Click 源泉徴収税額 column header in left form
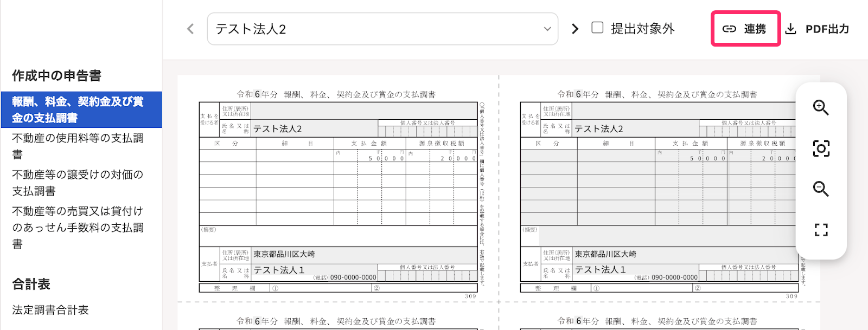 coord(442,144)
